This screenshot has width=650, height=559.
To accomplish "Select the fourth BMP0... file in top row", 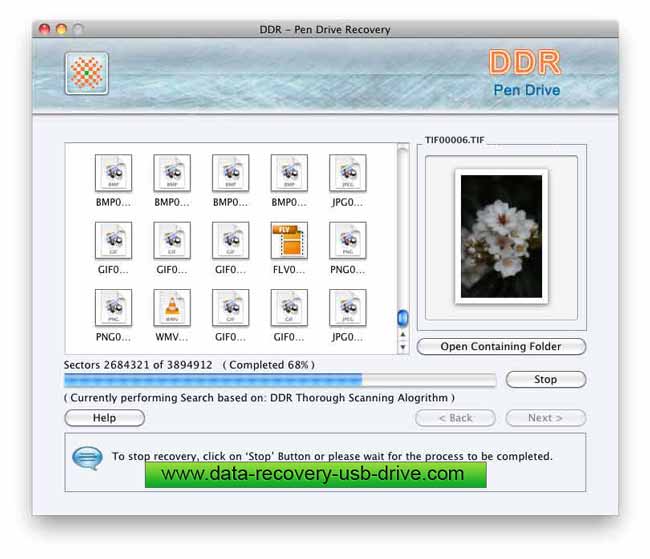I will pos(289,173).
